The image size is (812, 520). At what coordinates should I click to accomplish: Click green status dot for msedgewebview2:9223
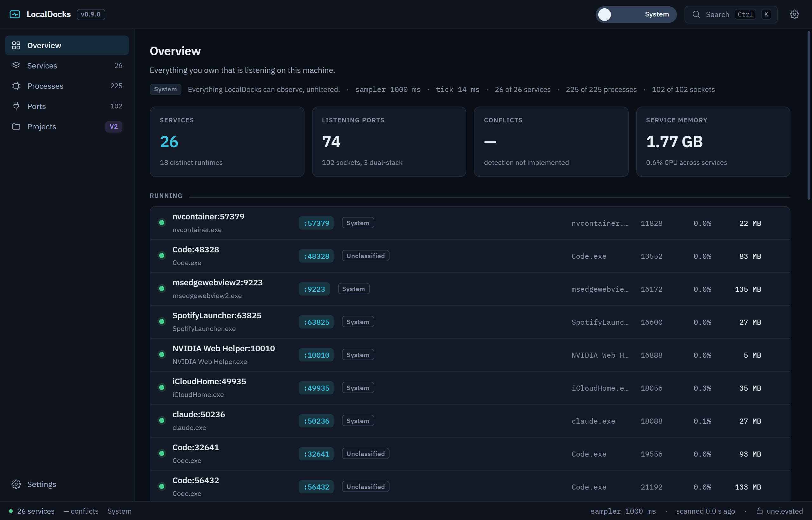click(162, 288)
